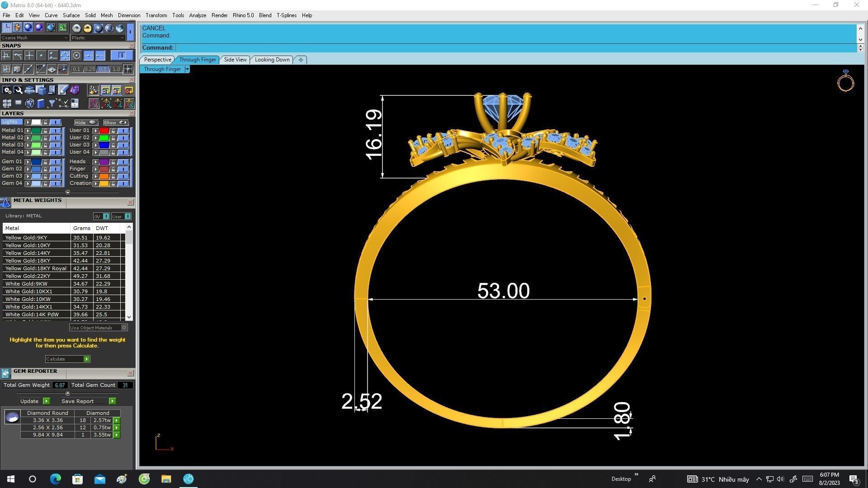
Task: Toggle Gem 01 layer on/off switch
Action: [55, 162]
